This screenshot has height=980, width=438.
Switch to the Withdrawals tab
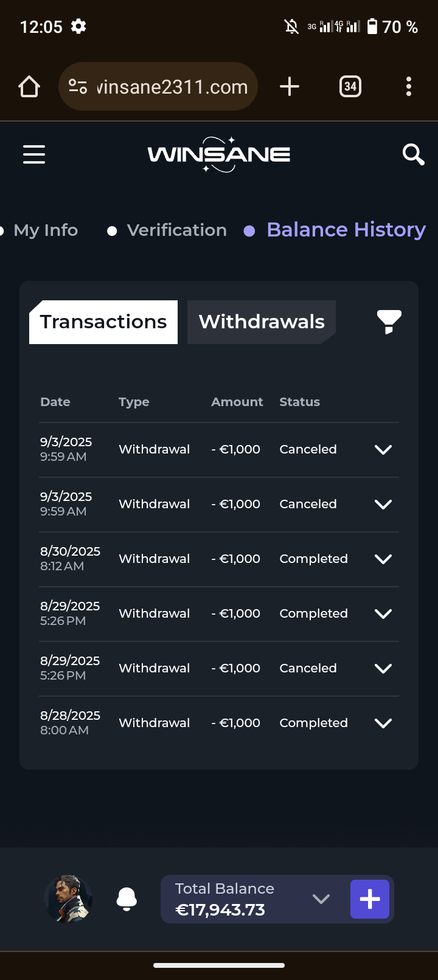click(262, 322)
